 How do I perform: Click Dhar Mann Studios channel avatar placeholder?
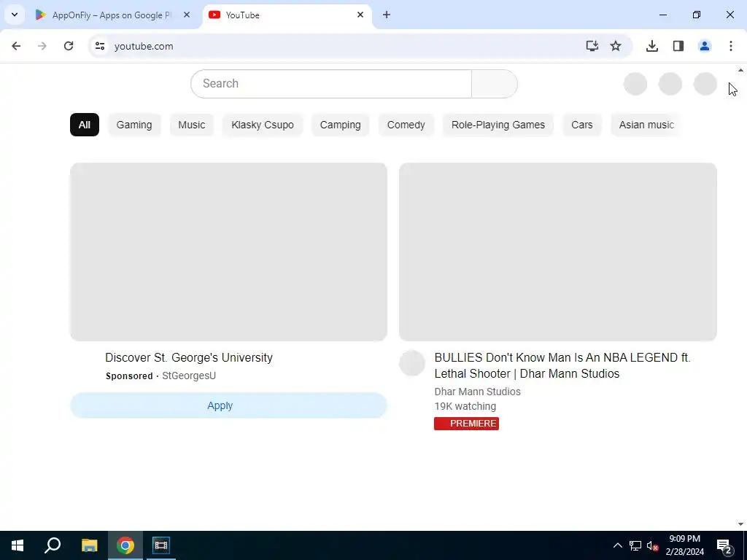click(x=412, y=363)
